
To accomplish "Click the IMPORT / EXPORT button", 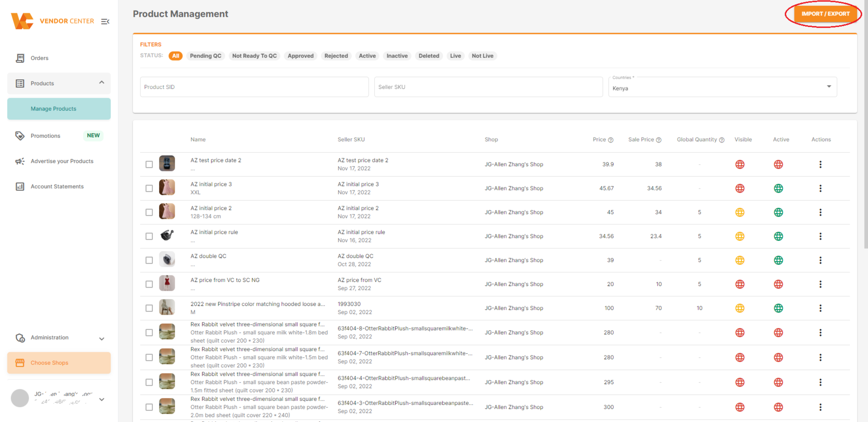I will point(825,14).
